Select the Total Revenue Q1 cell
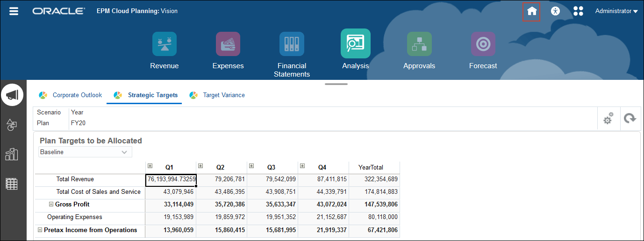The width and height of the screenshot is (644, 241). [171, 179]
